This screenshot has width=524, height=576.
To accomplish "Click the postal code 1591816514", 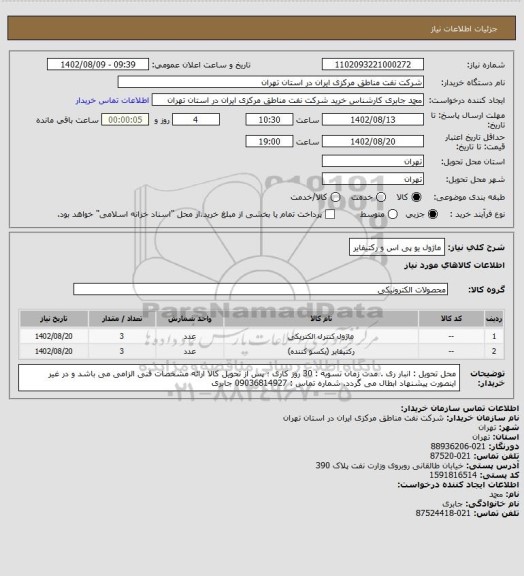I will pyautogui.click(x=453, y=475).
